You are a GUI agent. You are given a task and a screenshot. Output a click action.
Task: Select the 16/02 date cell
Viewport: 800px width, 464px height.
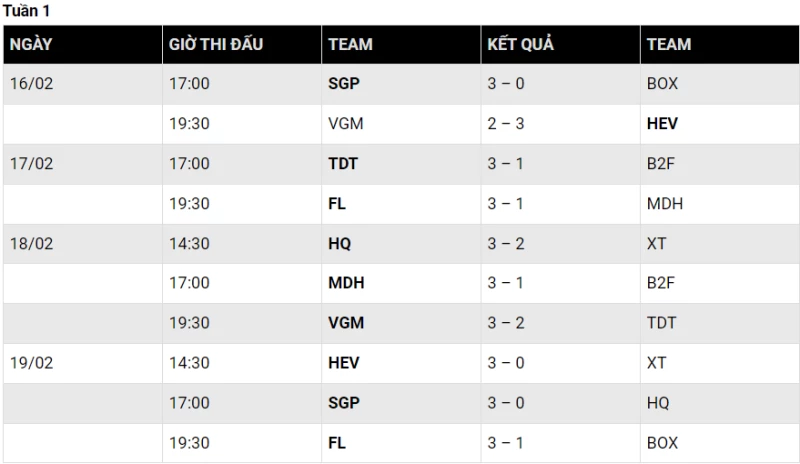(31, 84)
